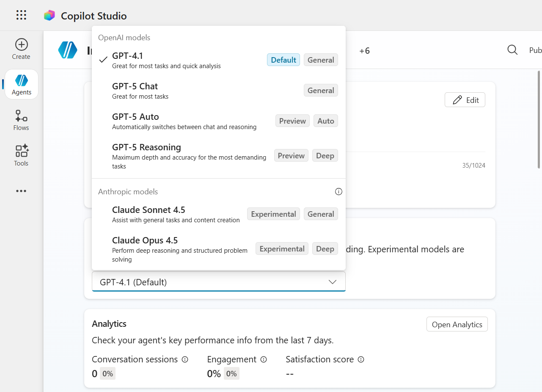
Task: Click the Copilot Studio logo icon
Action: (x=50, y=16)
